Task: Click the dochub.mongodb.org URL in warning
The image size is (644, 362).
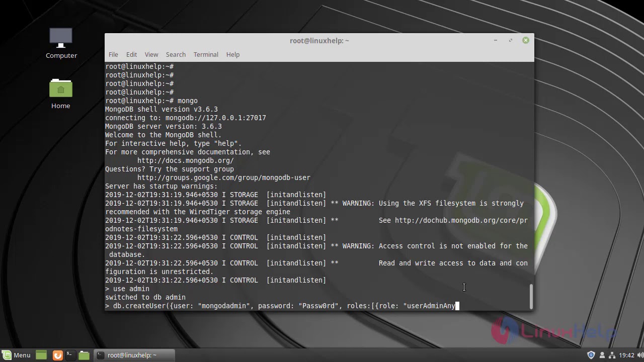Action: coord(461,220)
